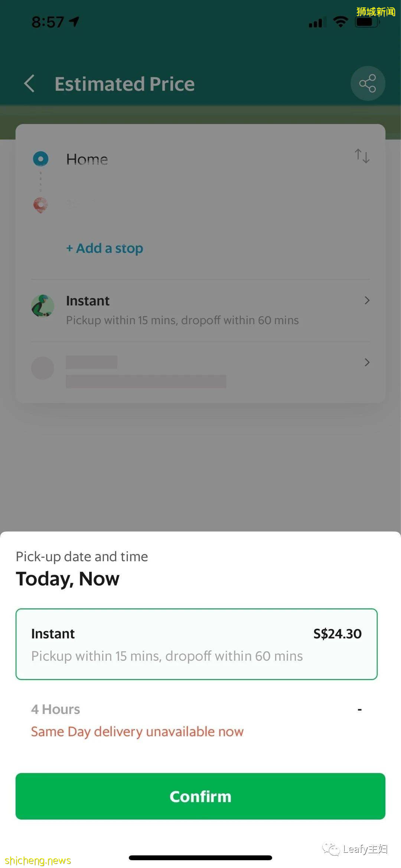Tap the swap locations arrows icon
This screenshot has width=401, height=868.
point(362,156)
